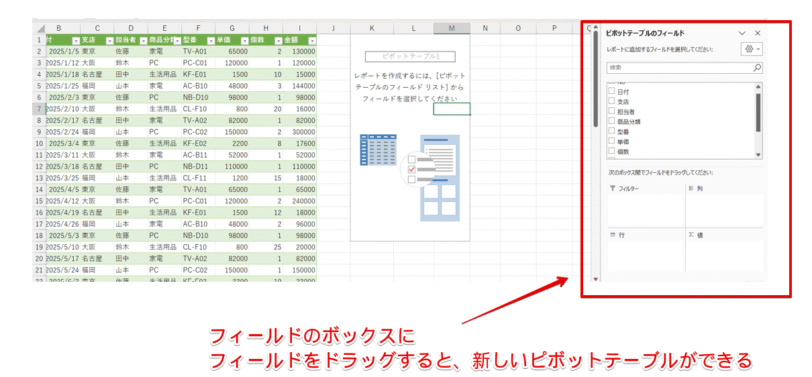The height and width of the screenshot is (377, 812).
Task: Click the empty フィルター drop area
Action: (x=645, y=210)
